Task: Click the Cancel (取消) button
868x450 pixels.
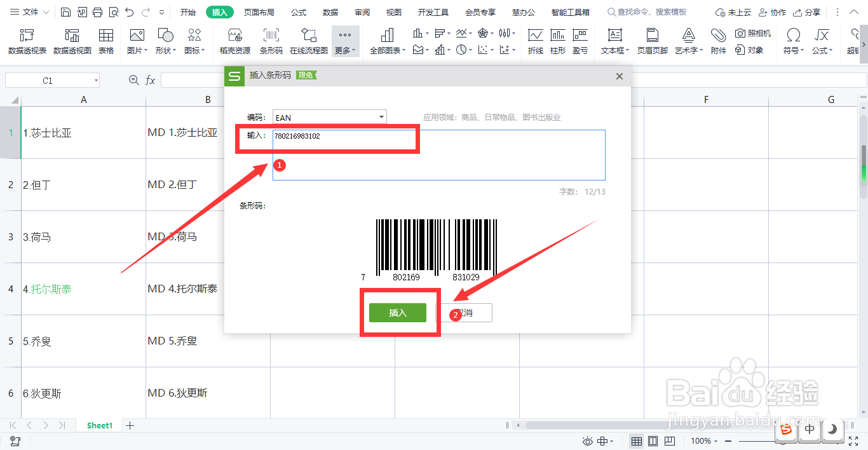Action: coord(465,313)
